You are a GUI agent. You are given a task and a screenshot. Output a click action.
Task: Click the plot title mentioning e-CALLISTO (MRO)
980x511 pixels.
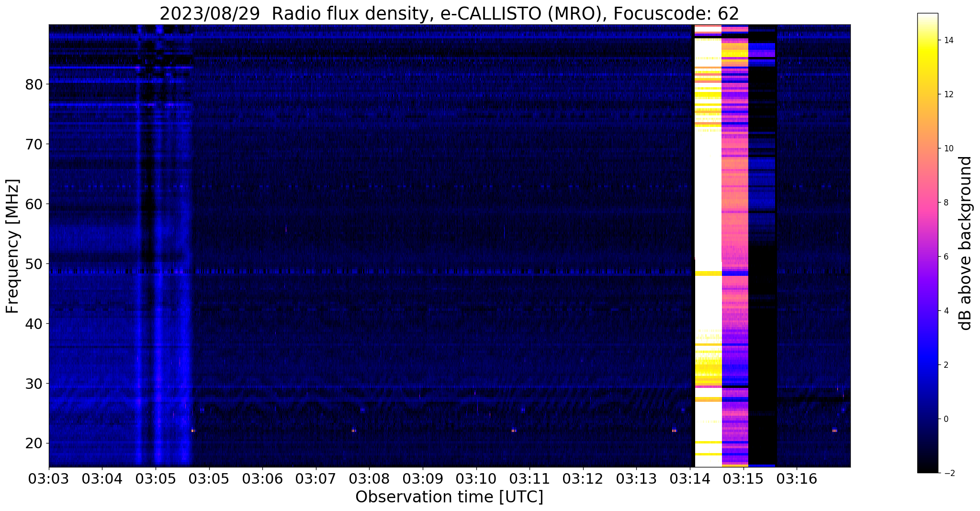(449, 13)
